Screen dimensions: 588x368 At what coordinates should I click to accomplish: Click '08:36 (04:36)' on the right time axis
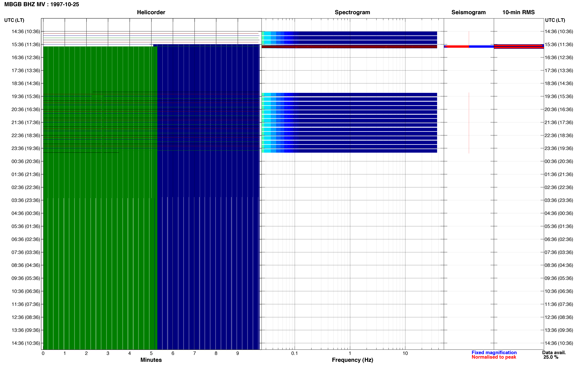pos(559,265)
